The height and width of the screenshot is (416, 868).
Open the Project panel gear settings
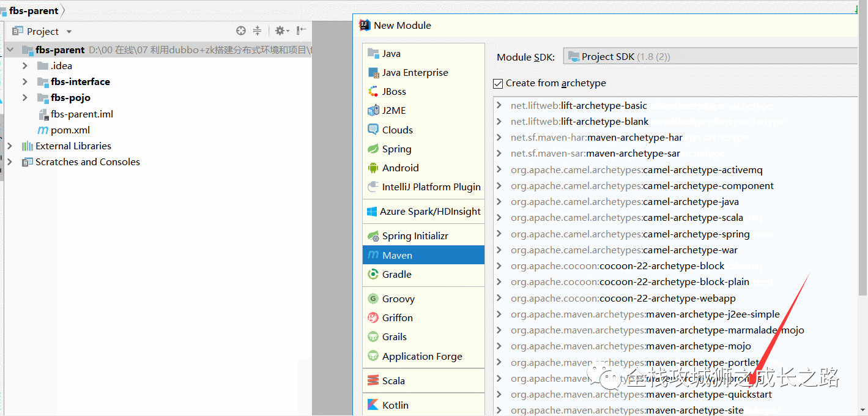point(280,31)
